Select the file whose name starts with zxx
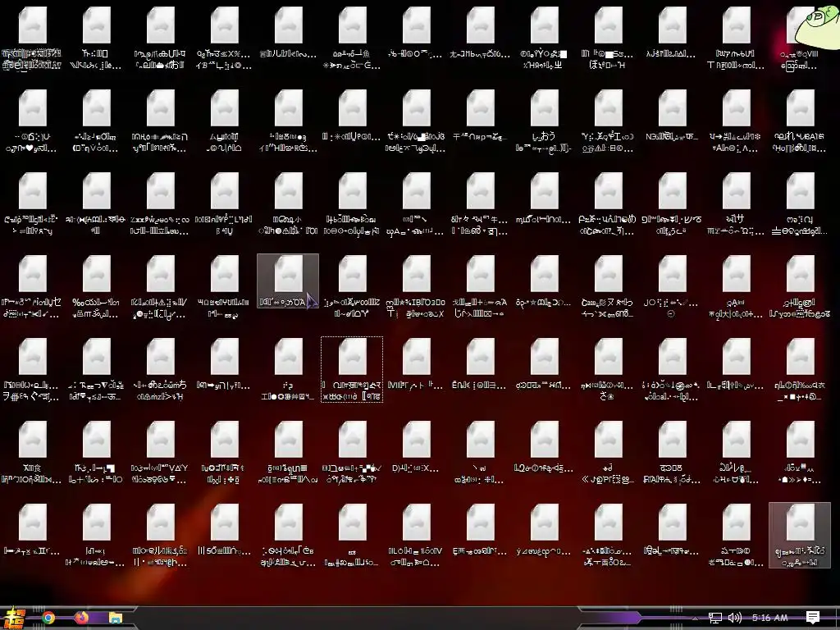The height and width of the screenshot is (630, 840). 160,204
